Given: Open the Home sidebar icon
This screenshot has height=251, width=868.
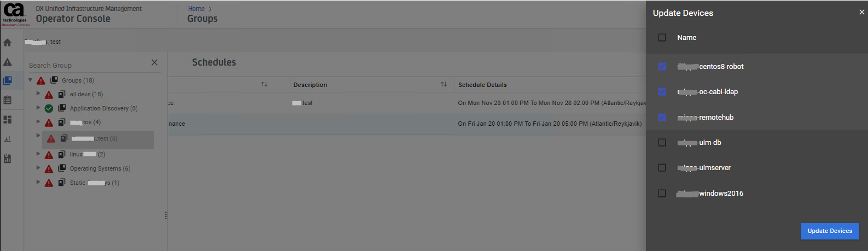Looking at the screenshot, I should click(x=7, y=43).
